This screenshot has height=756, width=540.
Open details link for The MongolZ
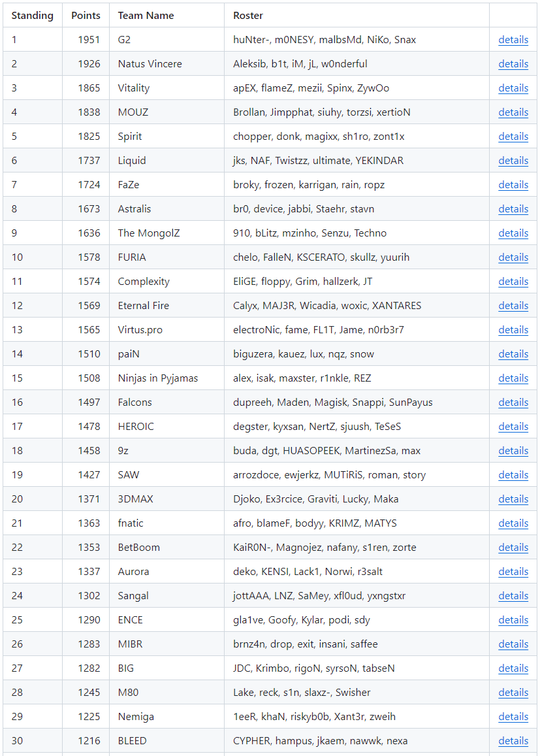[513, 233]
